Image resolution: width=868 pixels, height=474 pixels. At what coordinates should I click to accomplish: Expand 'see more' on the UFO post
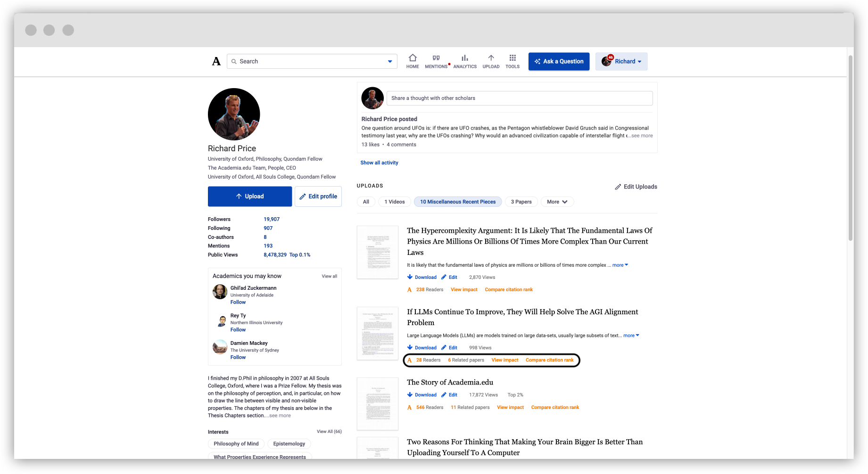pyautogui.click(x=642, y=136)
